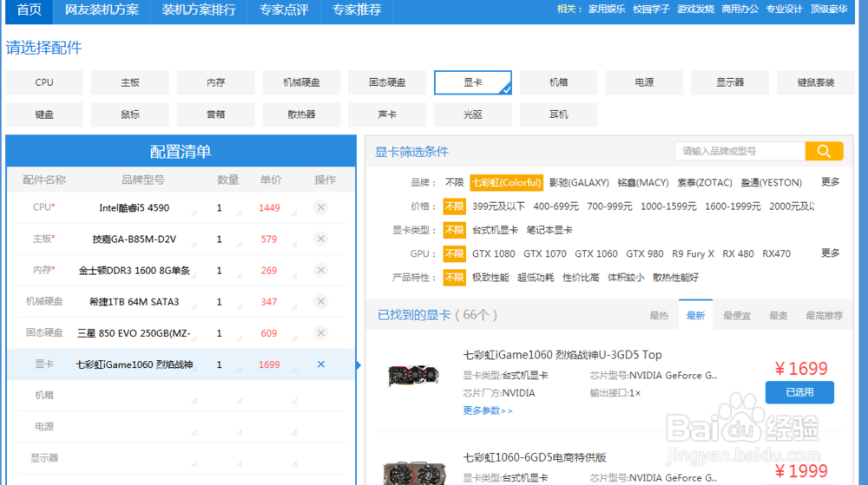
Task: Select the 固态硬盘 component category
Action: pyautogui.click(x=387, y=82)
